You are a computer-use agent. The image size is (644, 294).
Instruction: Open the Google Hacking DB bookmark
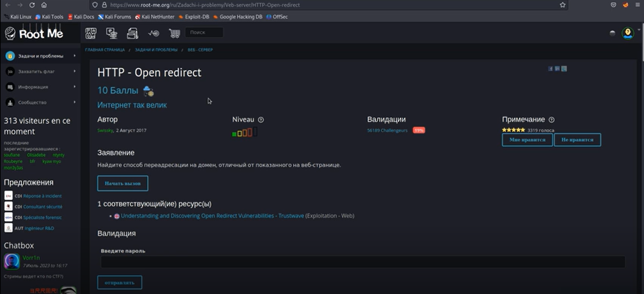tap(238, 17)
